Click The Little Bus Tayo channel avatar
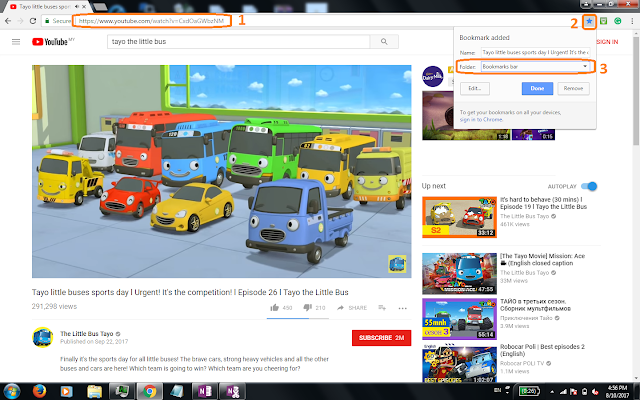The height and width of the screenshot is (400, 640). coord(42,338)
